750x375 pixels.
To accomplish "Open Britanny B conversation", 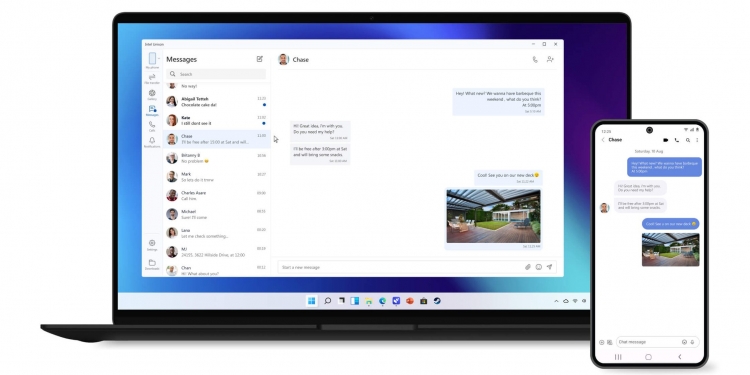I will pos(217,158).
